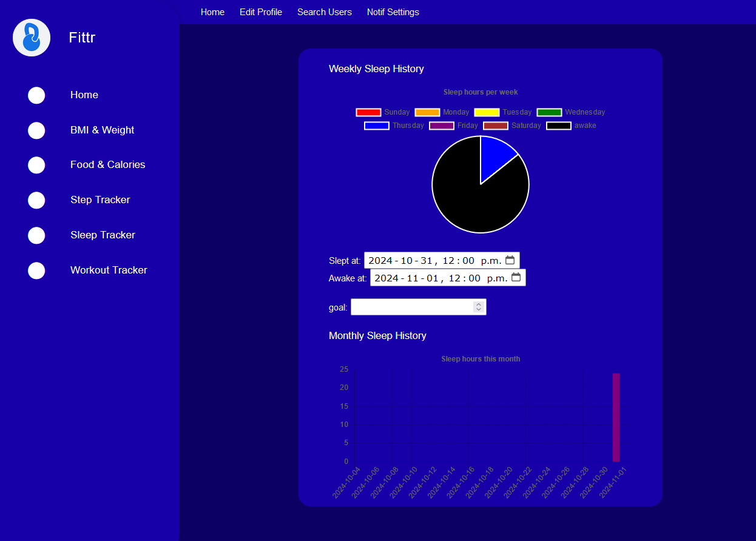
Task: Open calendar picker for Awake at field
Action: (x=516, y=277)
